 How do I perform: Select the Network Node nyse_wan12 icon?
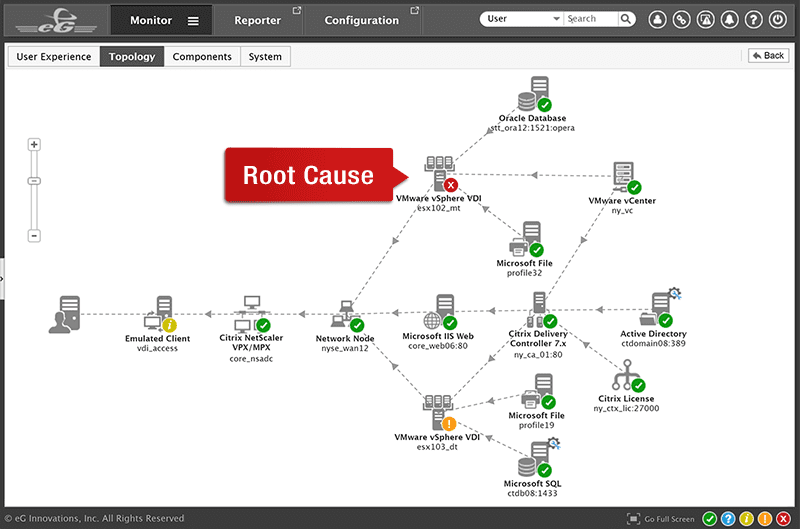tap(347, 315)
